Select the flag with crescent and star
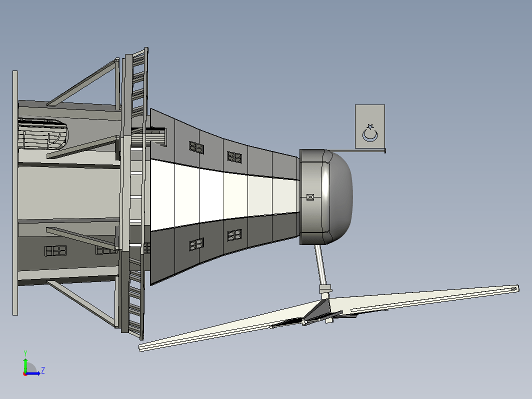 (370, 126)
